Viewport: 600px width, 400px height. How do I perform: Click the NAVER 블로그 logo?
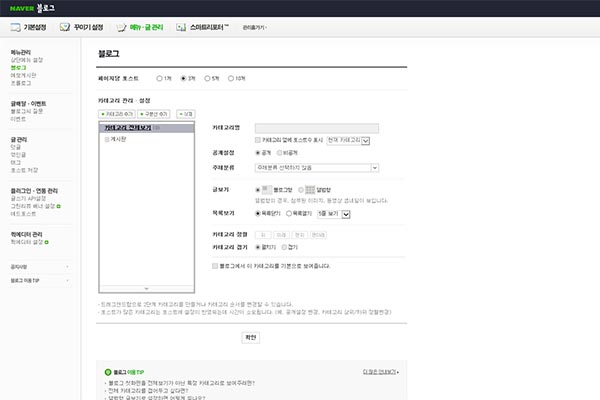pos(32,8)
